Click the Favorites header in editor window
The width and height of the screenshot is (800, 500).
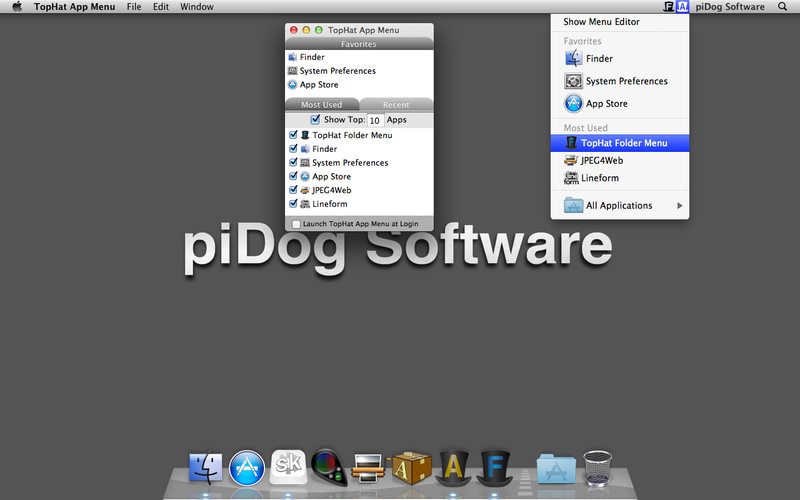point(359,44)
